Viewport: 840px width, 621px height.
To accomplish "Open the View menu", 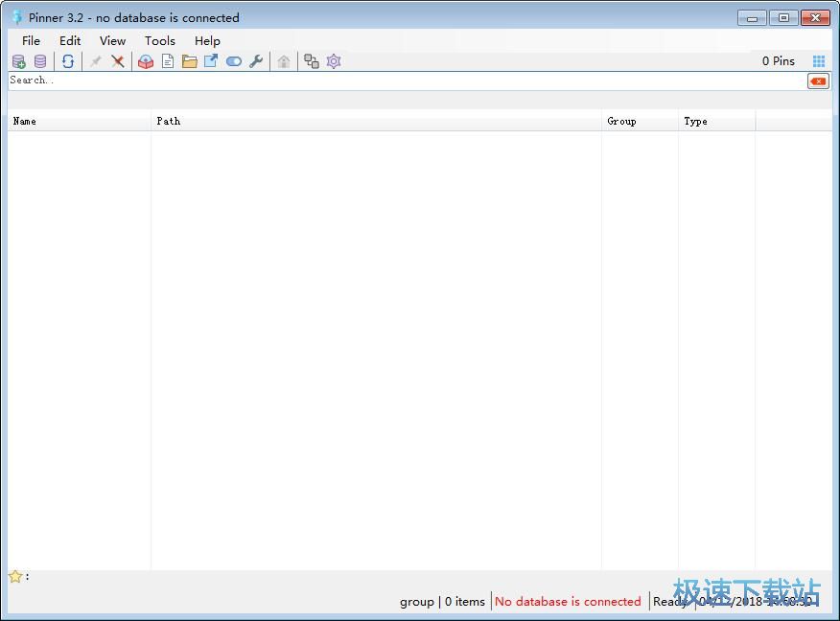I will point(112,40).
